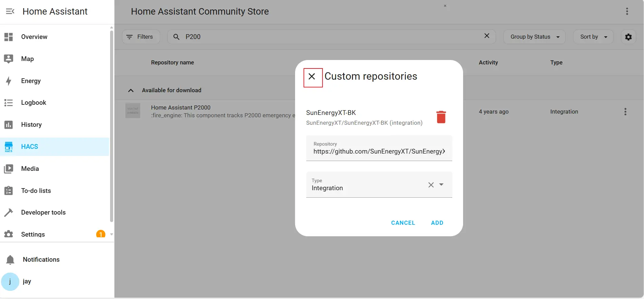Click the Repository URL input field

pyautogui.click(x=379, y=152)
